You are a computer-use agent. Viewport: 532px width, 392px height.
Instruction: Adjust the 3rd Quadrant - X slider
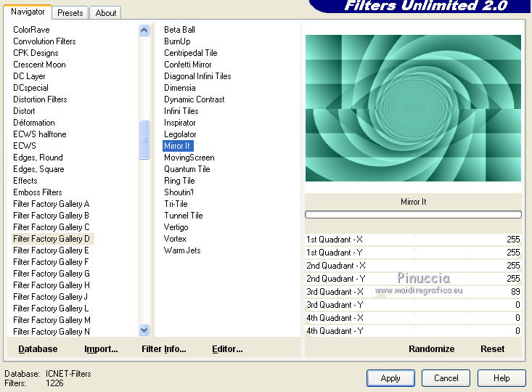click(x=413, y=292)
